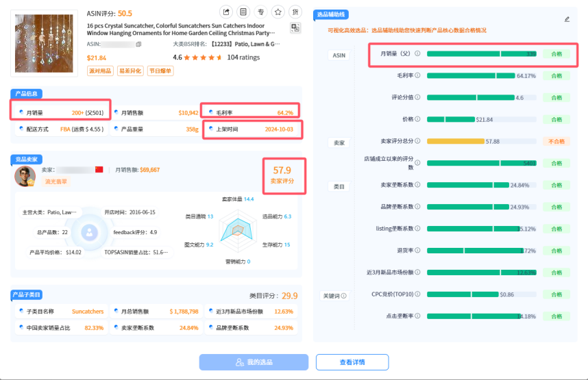Copy the ASIN using the copy icon

tap(138, 45)
